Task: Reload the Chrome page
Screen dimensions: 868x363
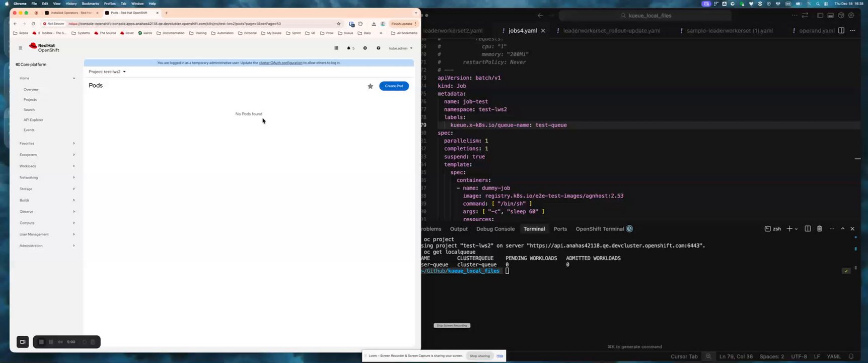Action: [33, 24]
